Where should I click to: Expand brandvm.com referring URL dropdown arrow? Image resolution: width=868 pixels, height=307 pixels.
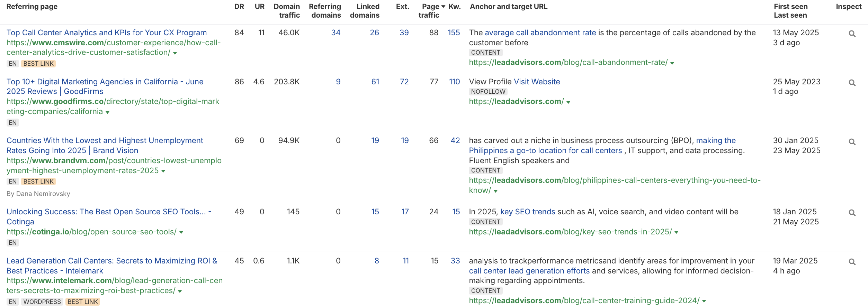(x=163, y=171)
